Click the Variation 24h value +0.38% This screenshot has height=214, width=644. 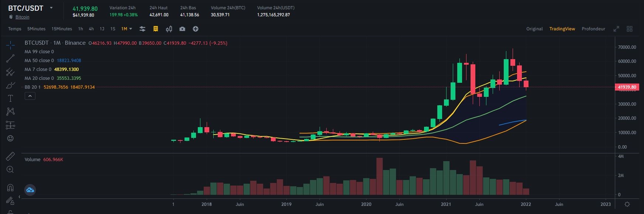(131, 15)
